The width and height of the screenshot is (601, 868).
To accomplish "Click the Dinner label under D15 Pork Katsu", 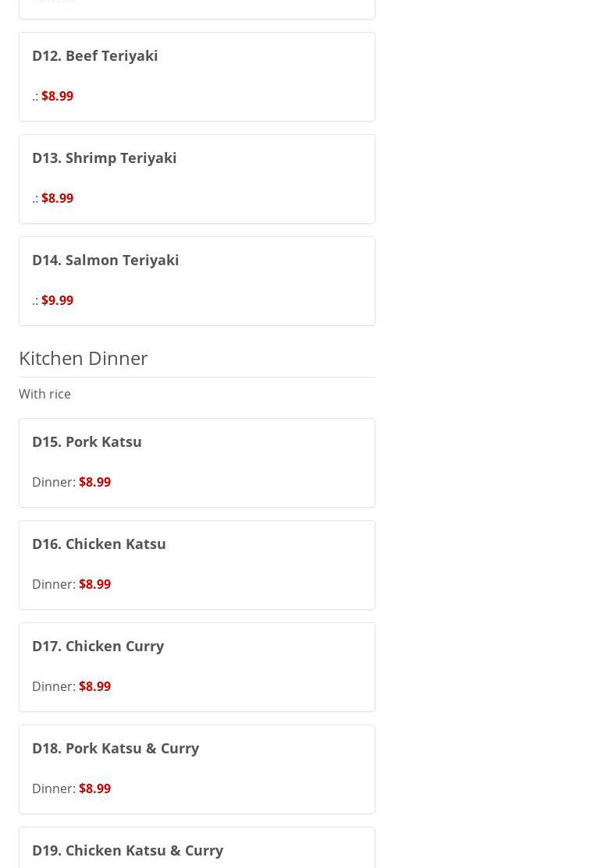I will (53, 483).
